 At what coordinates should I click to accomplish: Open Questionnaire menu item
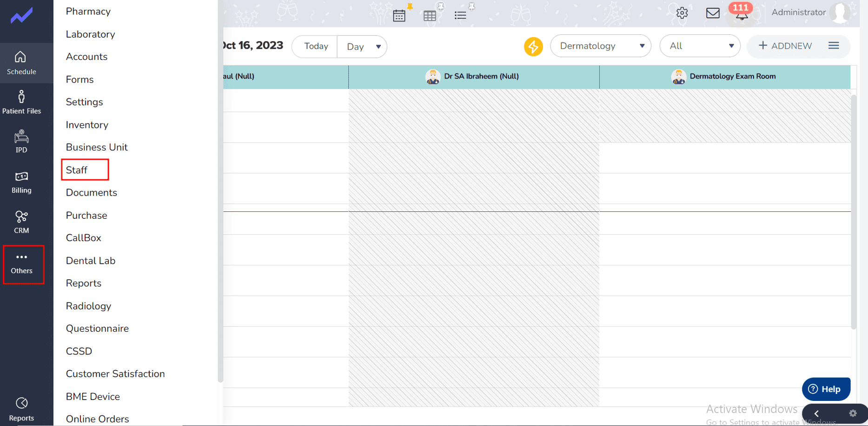[x=97, y=328]
